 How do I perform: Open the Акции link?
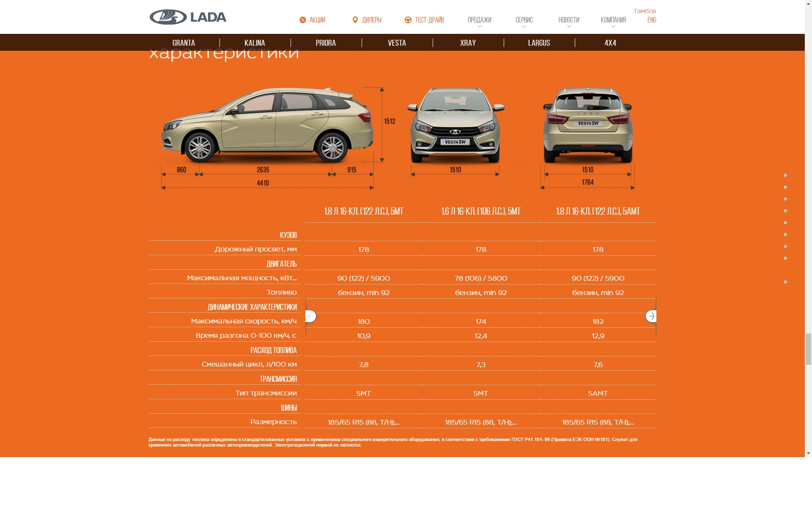pos(317,20)
